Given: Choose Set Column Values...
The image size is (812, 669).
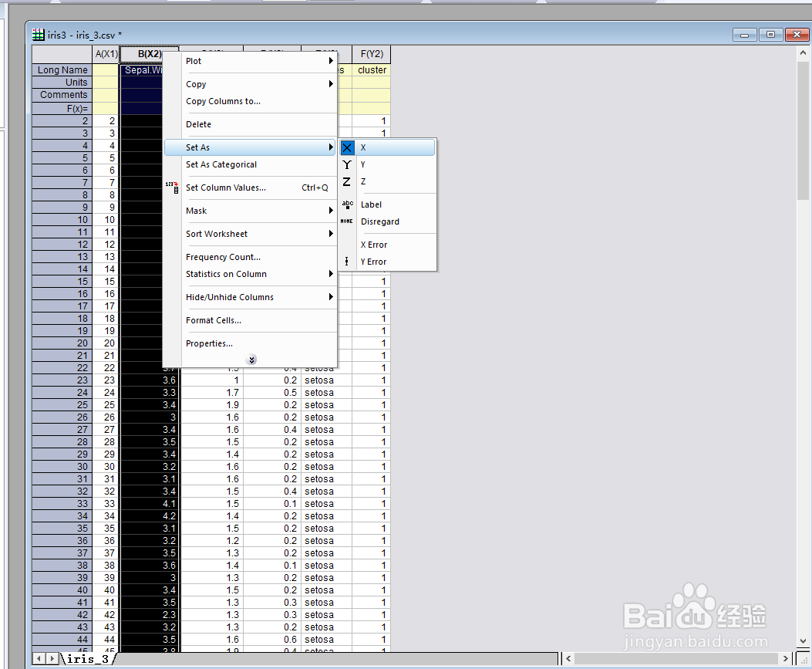Looking at the screenshot, I should point(250,188).
